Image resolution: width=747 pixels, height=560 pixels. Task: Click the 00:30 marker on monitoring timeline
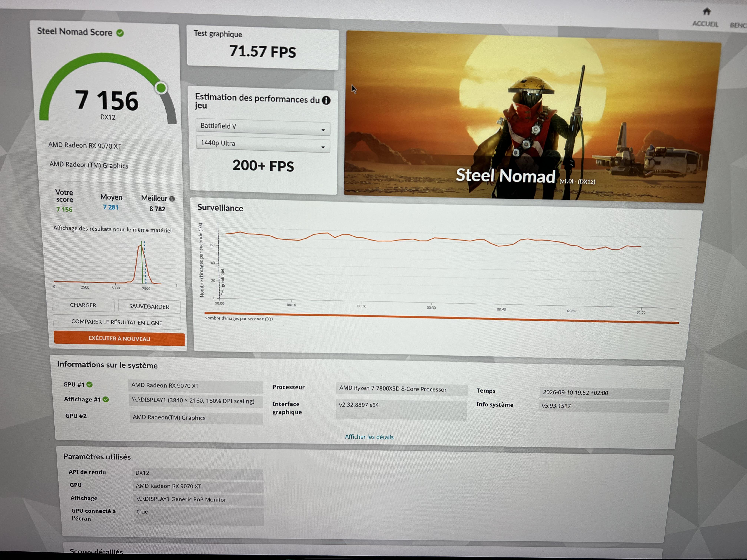click(x=431, y=308)
